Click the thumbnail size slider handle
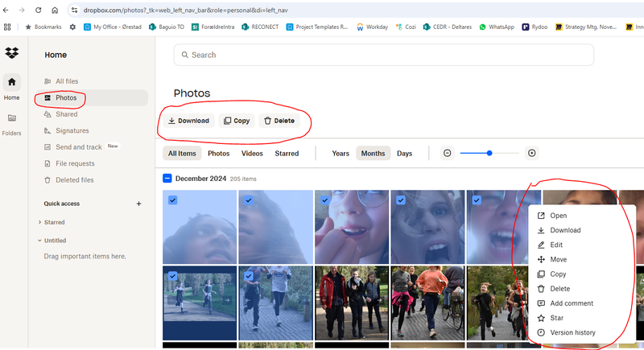Screen dimensions: 644x350 click(489, 153)
